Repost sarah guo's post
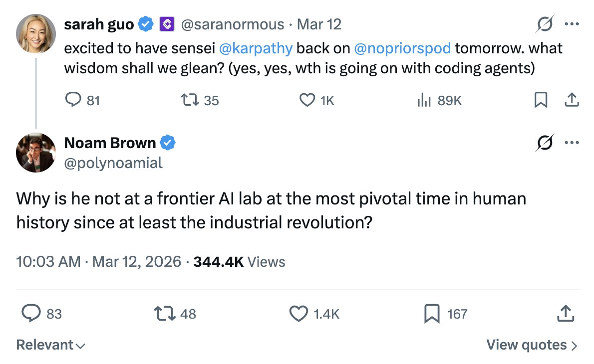The image size is (594, 364). coord(189,100)
